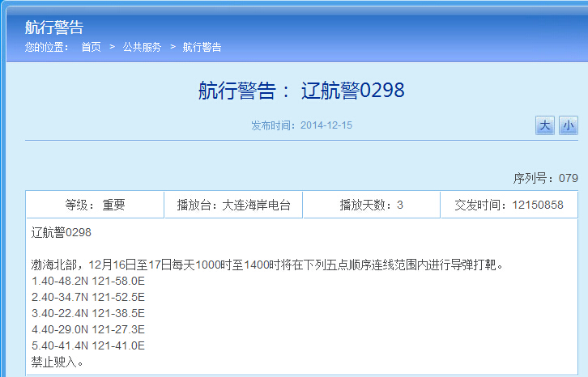The height and width of the screenshot is (377, 588).
Task: Click the 辽航警0298 line in the body
Action: point(62,232)
